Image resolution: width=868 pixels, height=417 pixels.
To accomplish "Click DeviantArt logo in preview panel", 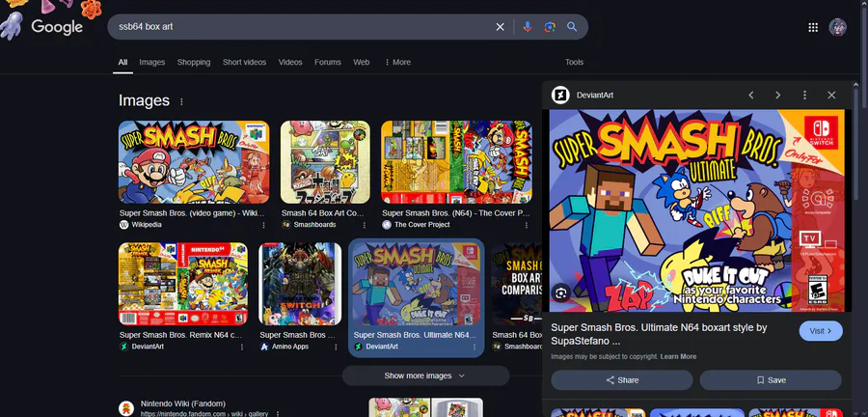I will (x=560, y=96).
